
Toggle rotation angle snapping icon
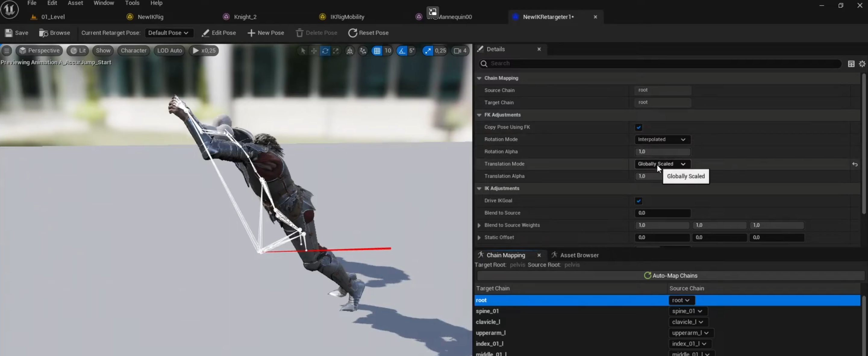click(x=402, y=51)
